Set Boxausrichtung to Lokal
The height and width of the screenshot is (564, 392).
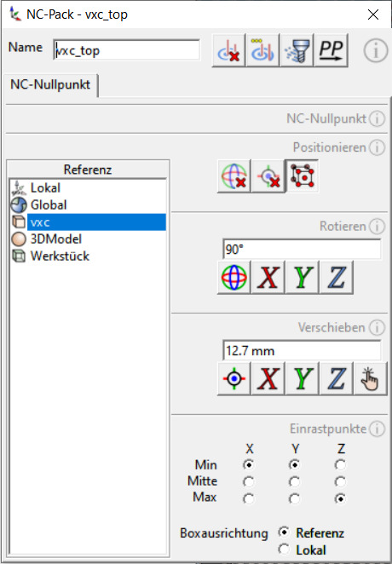pyautogui.click(x=284, y=550)
